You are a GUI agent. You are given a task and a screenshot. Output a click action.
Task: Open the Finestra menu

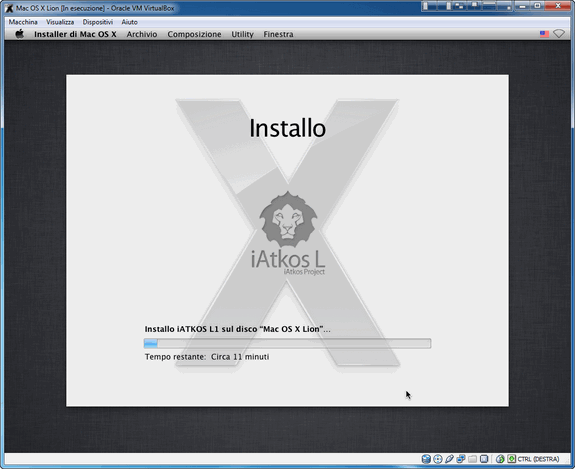[278, 34]
